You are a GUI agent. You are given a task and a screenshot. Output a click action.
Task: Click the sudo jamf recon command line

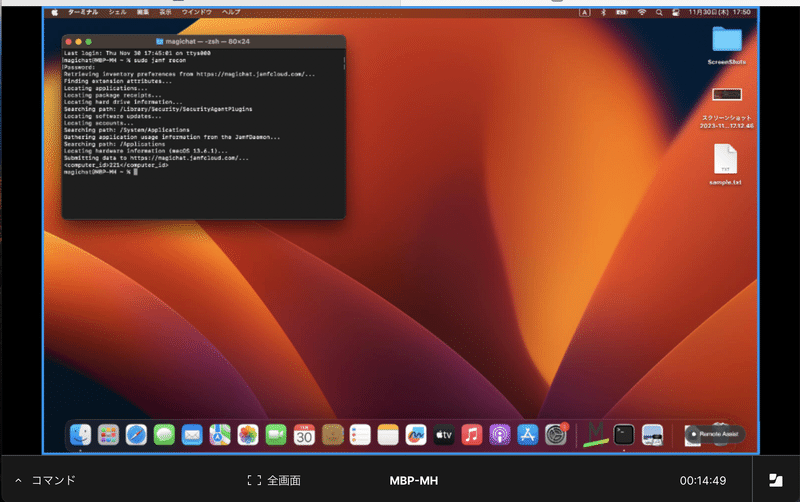tap(125, 60)
